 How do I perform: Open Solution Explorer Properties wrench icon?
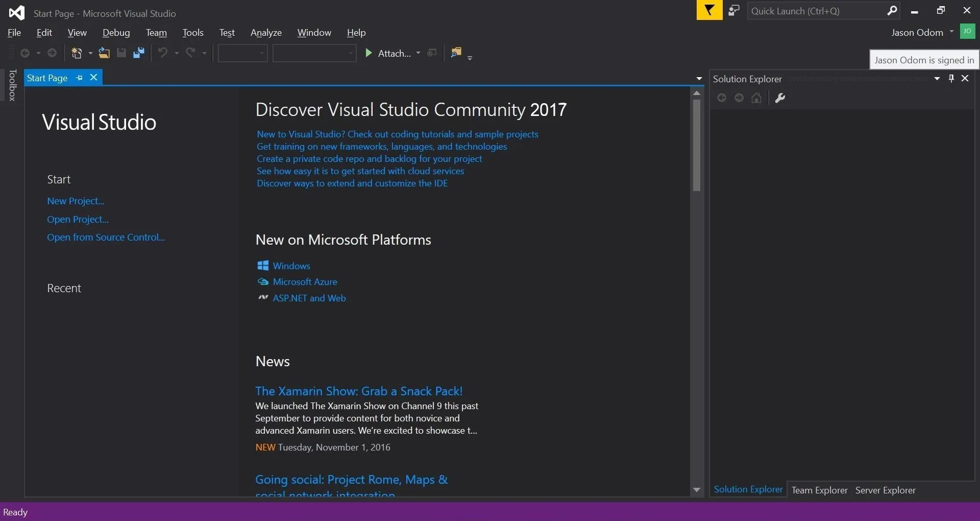point(780,98)
